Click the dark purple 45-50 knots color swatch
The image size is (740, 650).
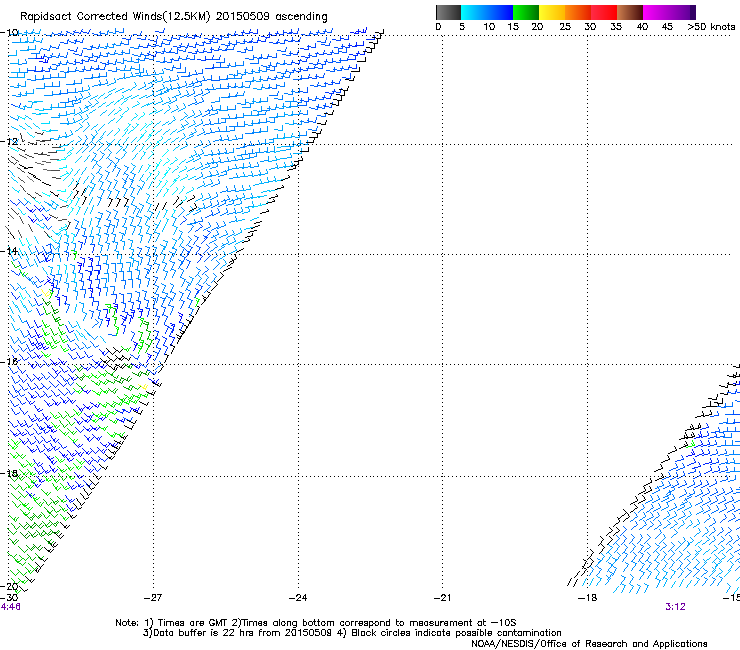(x=682, y=12)
